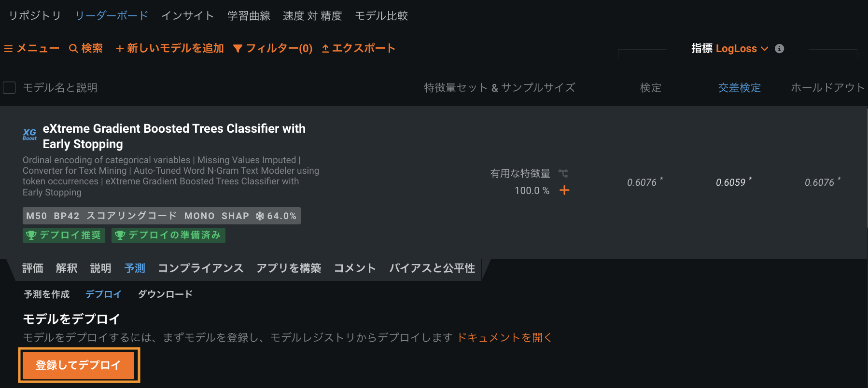Sort by the 交差検定 column
This screenshot has height=388, width=868.
click(739, 88)
